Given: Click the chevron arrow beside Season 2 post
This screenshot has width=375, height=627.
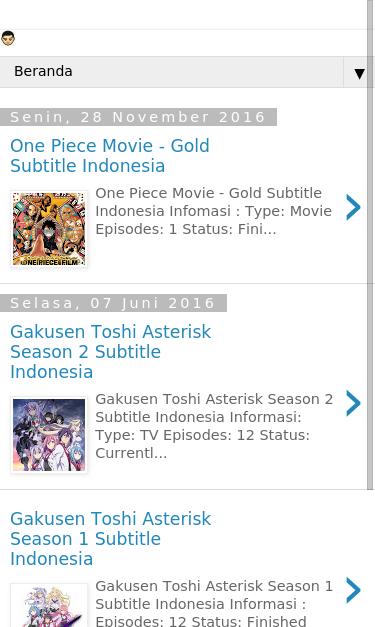Looking at the screenshot, I should click(353, 403).
